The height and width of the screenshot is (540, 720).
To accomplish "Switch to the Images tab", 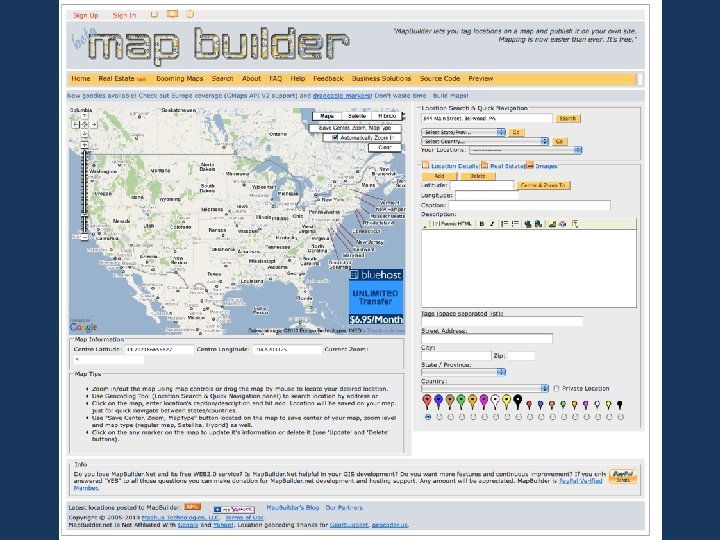I will pyautogui.click(x=546, y=166).
